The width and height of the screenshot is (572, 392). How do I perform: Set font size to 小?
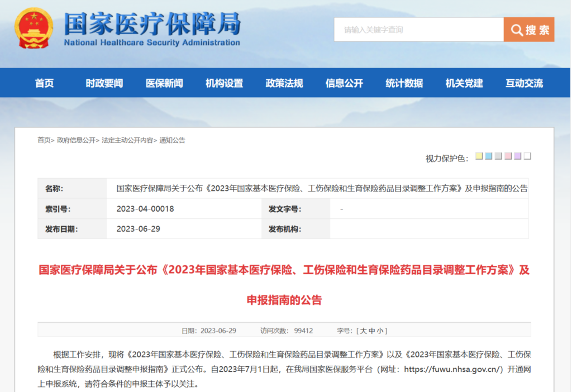[x=380, y=331]
